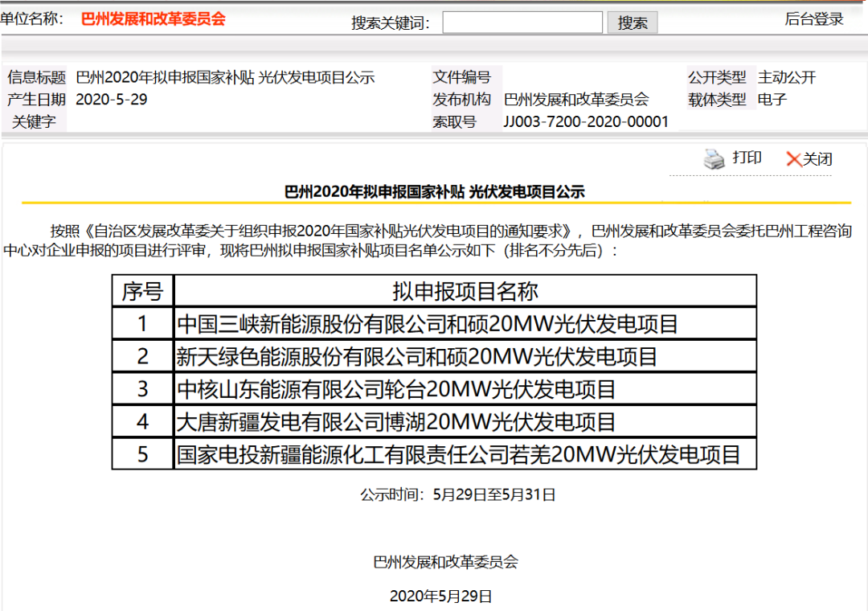This screenshot has height=611, width=868.
Task: Click the printer icon
Action: point(714,159)
